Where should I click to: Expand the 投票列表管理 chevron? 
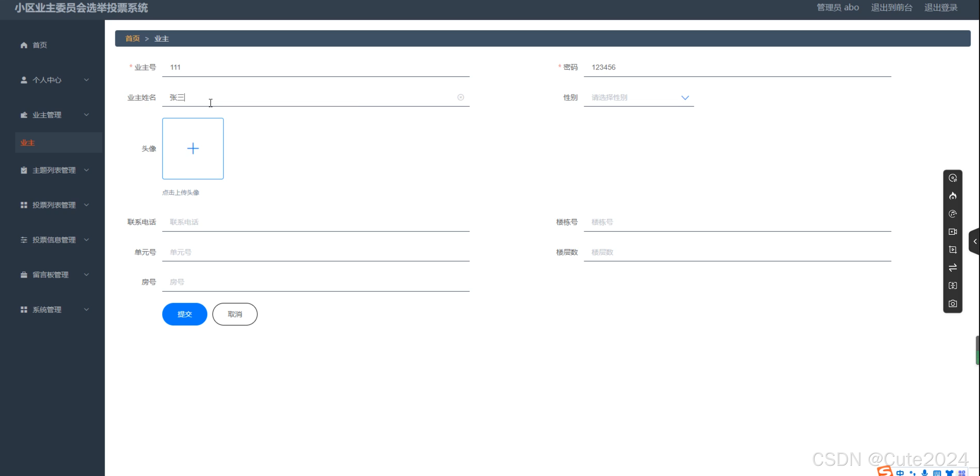pos(86,205)
